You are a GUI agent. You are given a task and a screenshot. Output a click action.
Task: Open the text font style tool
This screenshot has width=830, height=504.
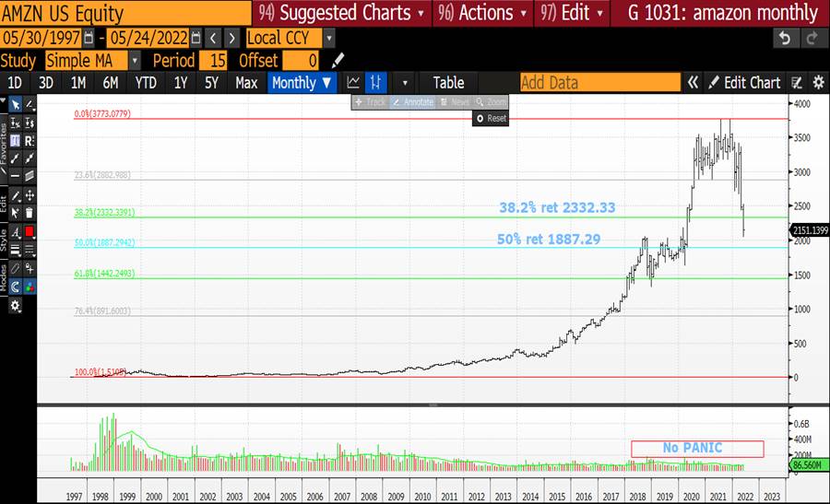(16, 231)
